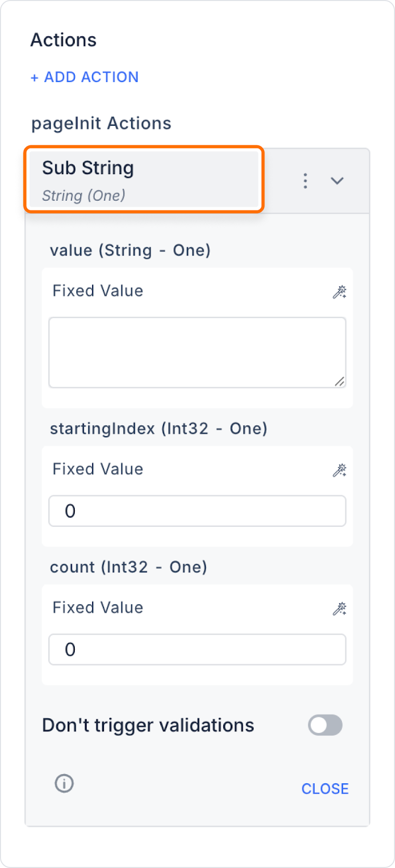This screenshot has height=868, width=395.
Task: Click + ADD ACTION link
Action: [85, 77]
